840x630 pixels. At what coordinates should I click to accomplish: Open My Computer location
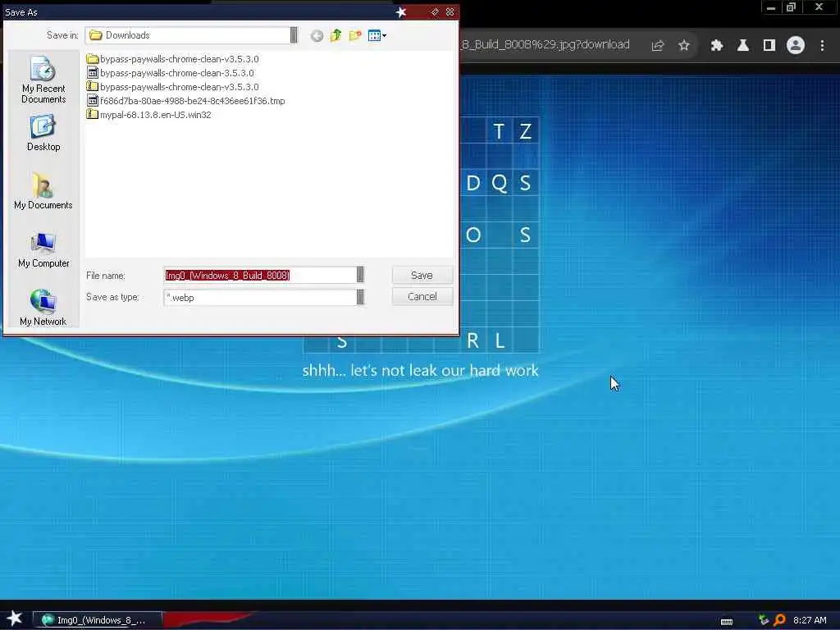tap(43, 249)
